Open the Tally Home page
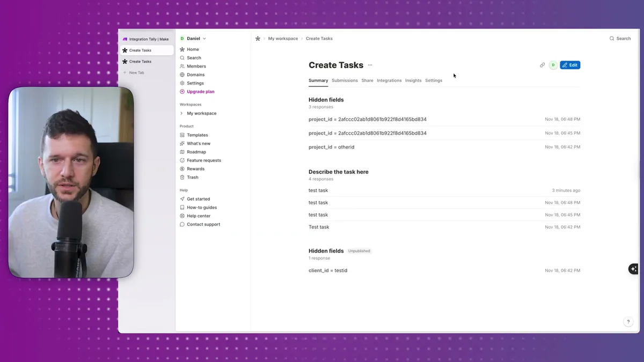Screen dimensions: 644x362 click(x=192, y=49)
